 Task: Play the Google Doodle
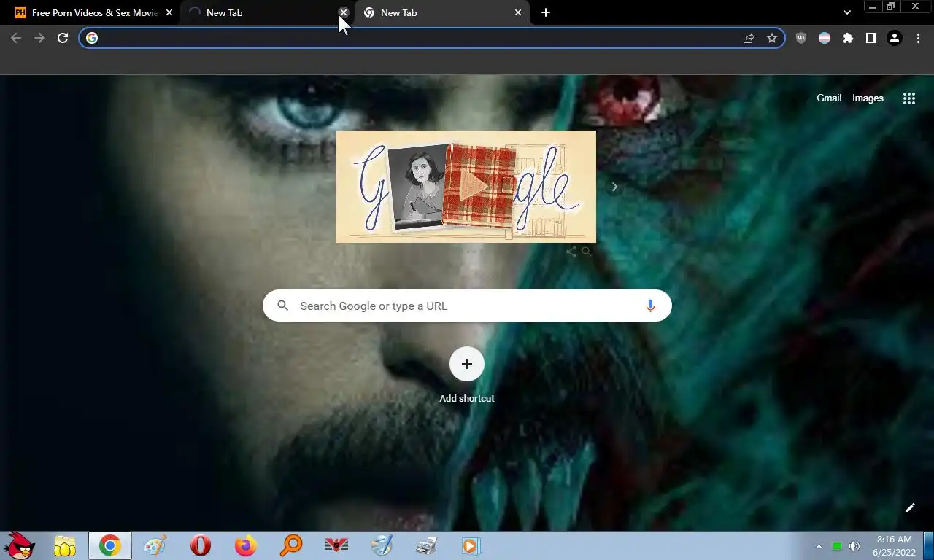(x=475, y=187)
